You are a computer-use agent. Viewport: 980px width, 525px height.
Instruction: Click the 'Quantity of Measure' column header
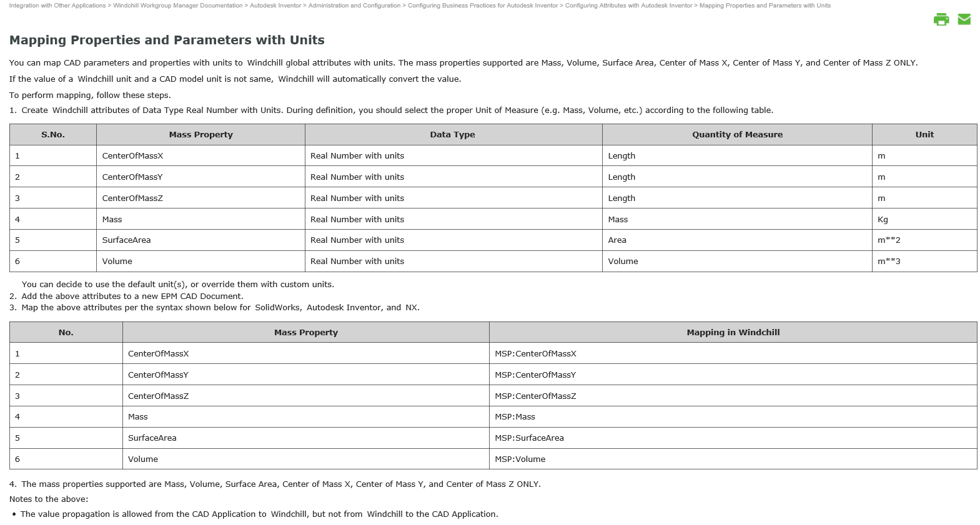[737, 135]
